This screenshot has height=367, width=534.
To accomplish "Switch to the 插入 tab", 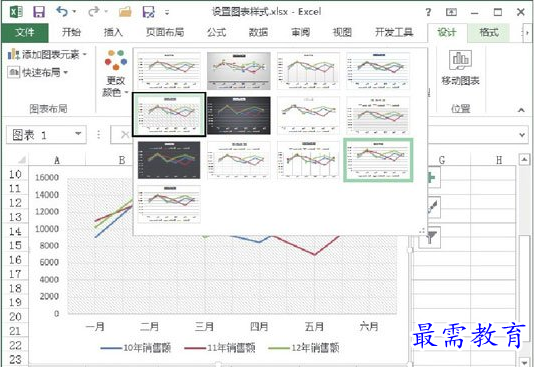I will 113,32.
